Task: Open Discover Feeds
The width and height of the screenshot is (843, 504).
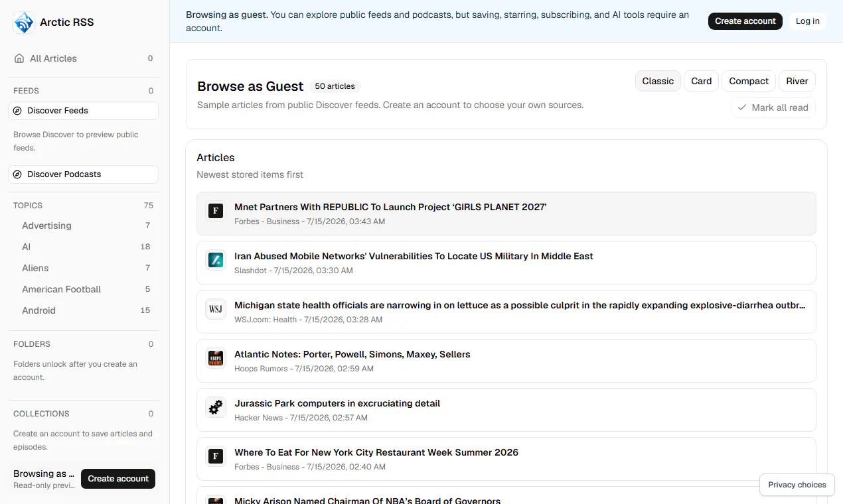Action: coord(84,111)
